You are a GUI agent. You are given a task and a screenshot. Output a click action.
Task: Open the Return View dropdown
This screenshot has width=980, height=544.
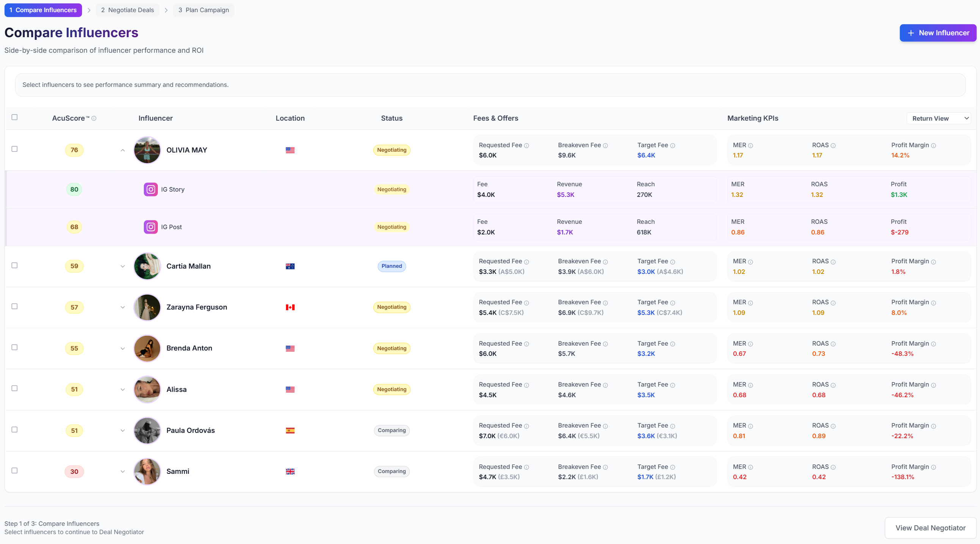[x=939, y=118]
